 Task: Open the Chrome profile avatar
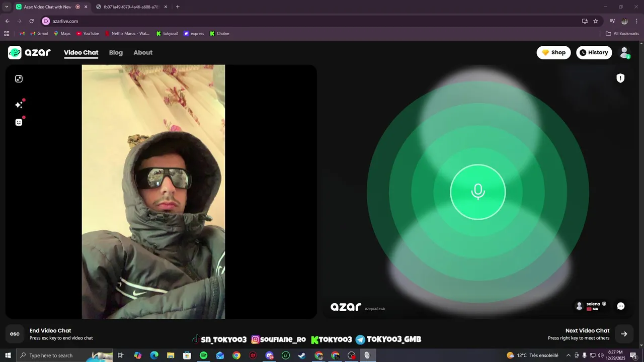point(624,21)
